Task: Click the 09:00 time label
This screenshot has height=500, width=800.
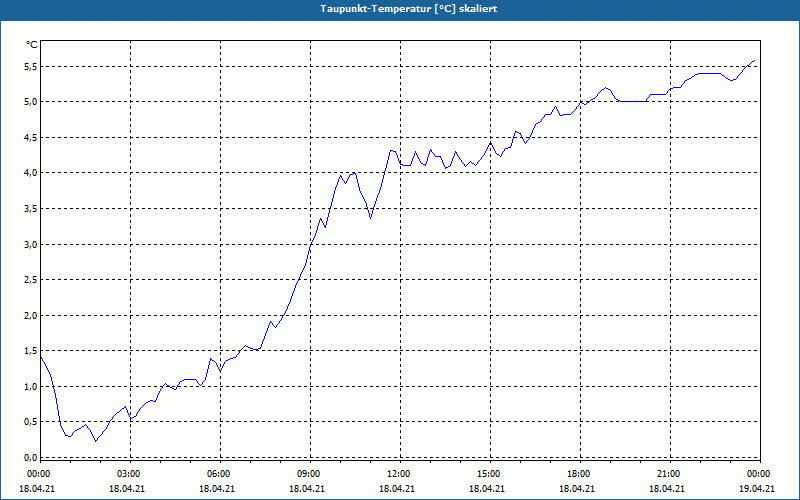Action: pos(307,474)
